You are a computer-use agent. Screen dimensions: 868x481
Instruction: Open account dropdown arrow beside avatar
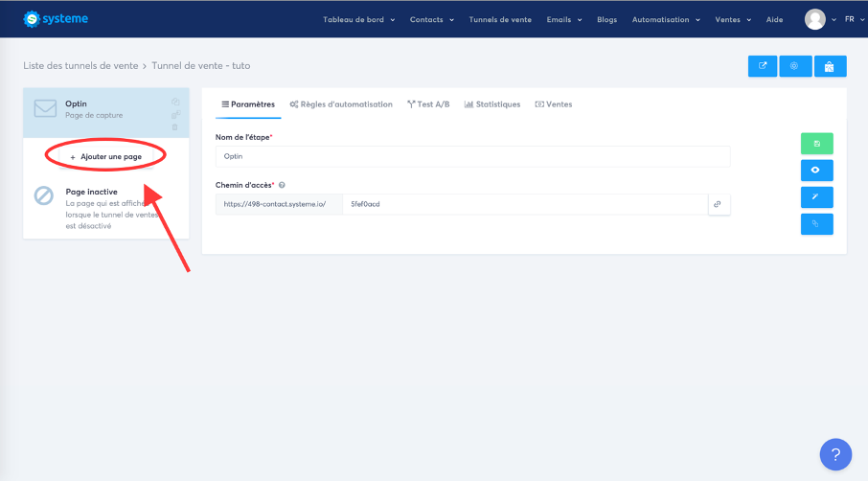point(834,20)
